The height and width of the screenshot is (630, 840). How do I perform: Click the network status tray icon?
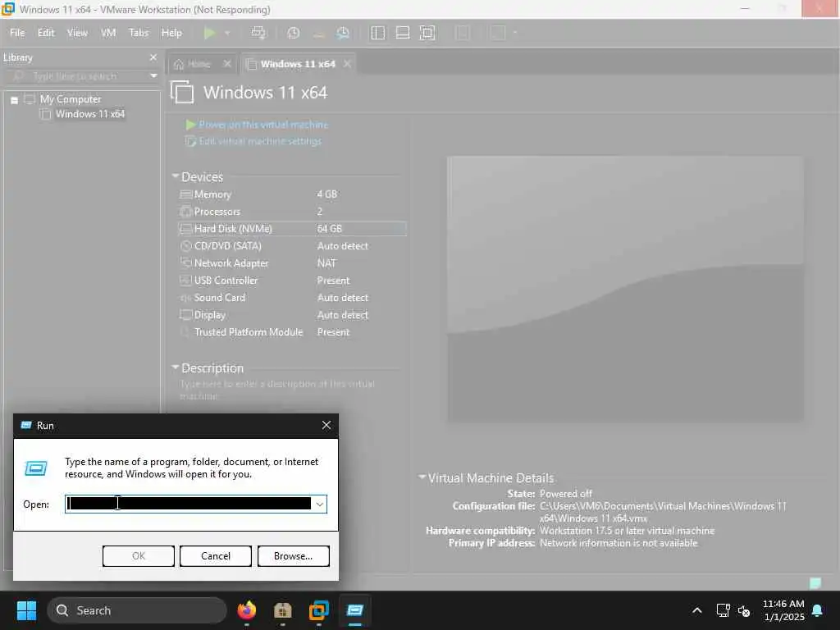click(723, 610)
